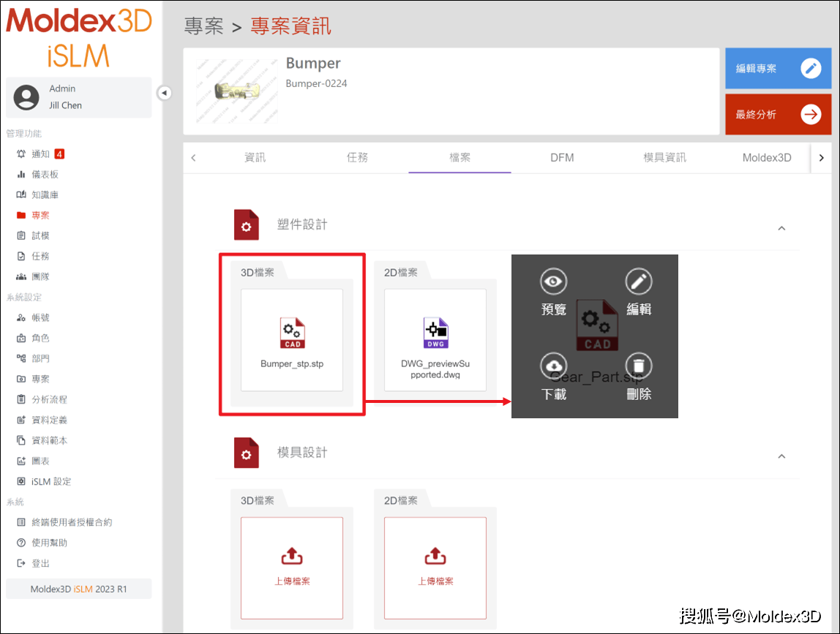Switch to the 模具資訊 tab
The image size is (840, 634).
pyautogui.click(x=664, y=157)
